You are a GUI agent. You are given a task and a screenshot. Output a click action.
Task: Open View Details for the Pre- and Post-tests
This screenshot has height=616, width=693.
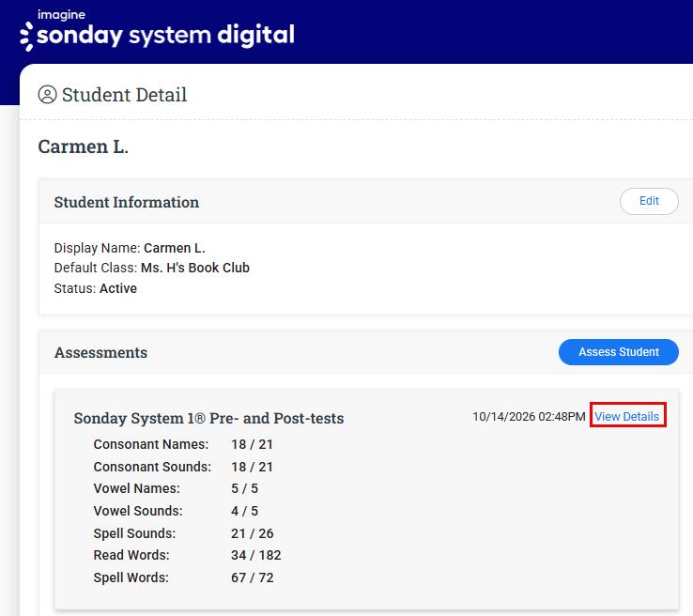click(626, 416)
